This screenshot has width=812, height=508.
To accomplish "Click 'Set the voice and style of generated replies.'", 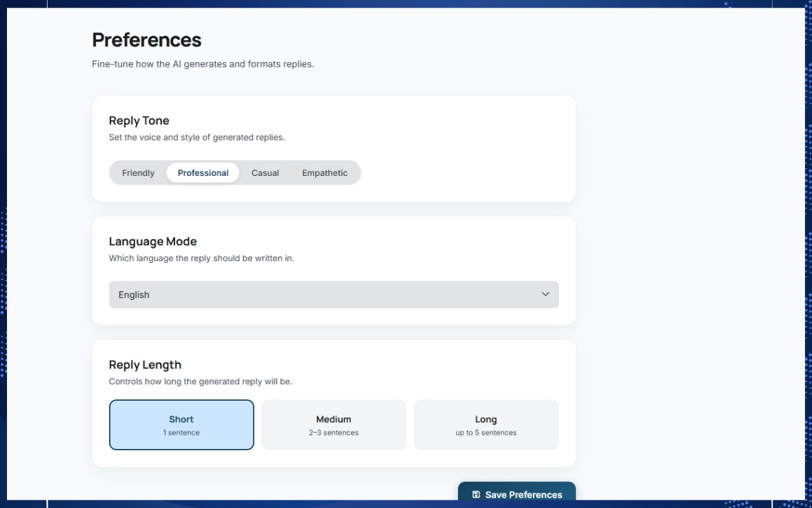I will click(x=197, y=137).
